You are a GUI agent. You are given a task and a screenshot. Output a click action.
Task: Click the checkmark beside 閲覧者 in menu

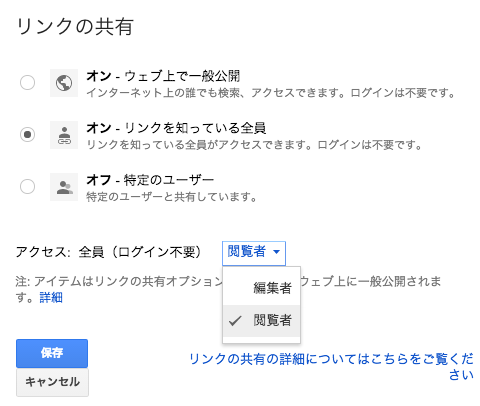coord(235,321)
